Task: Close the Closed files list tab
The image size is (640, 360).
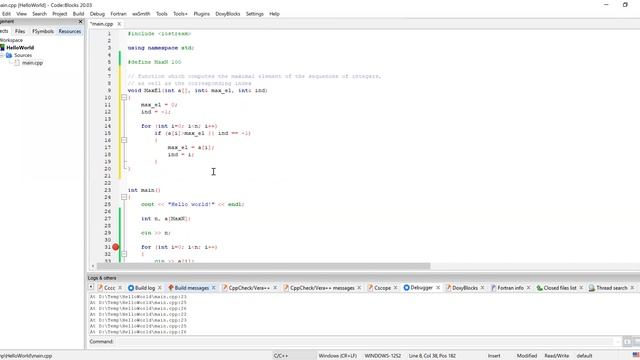Action: click(x=581, y=288)
